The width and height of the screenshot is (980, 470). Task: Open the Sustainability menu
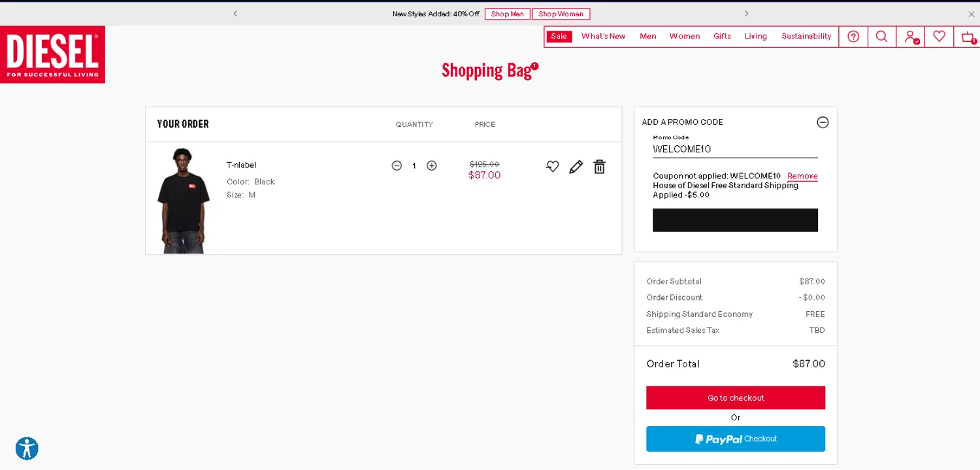click(806, 36)
